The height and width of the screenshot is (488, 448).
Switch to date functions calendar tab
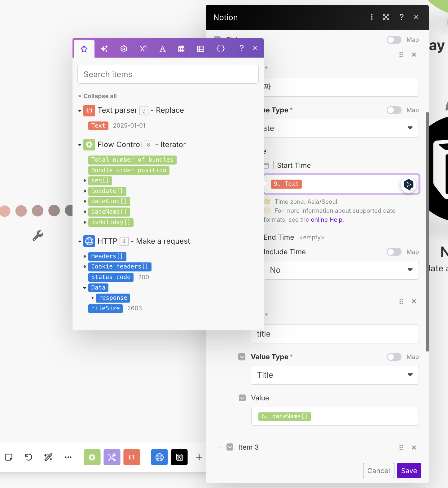tap(181, 49)
